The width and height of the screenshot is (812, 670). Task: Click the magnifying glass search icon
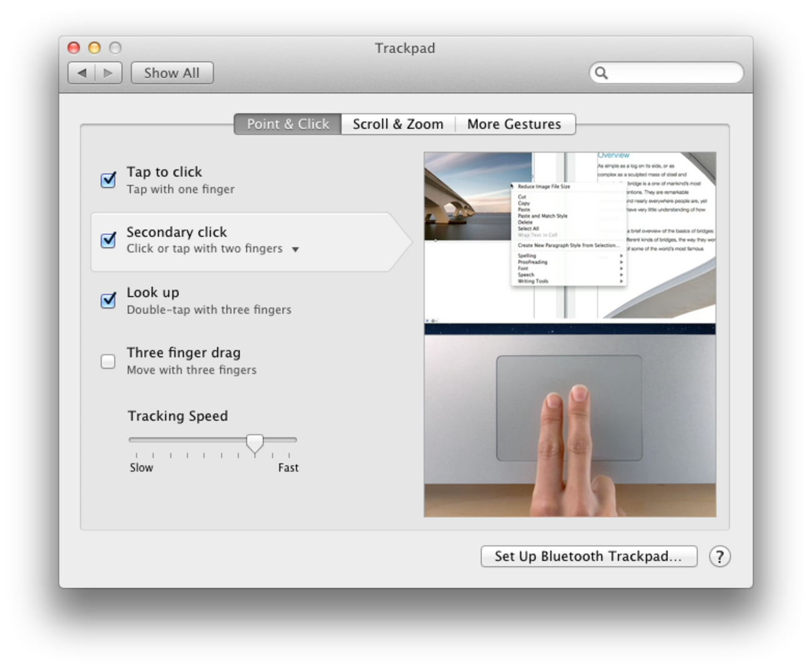click(601, 73)
